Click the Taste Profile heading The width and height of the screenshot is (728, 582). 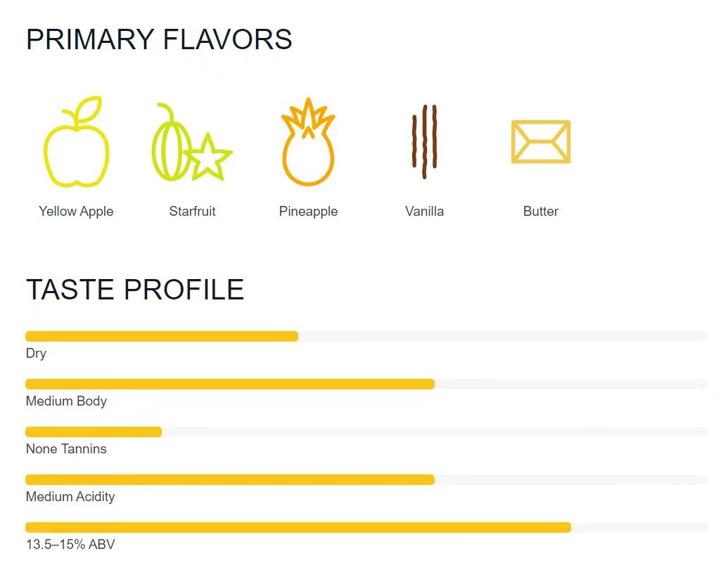135,290
